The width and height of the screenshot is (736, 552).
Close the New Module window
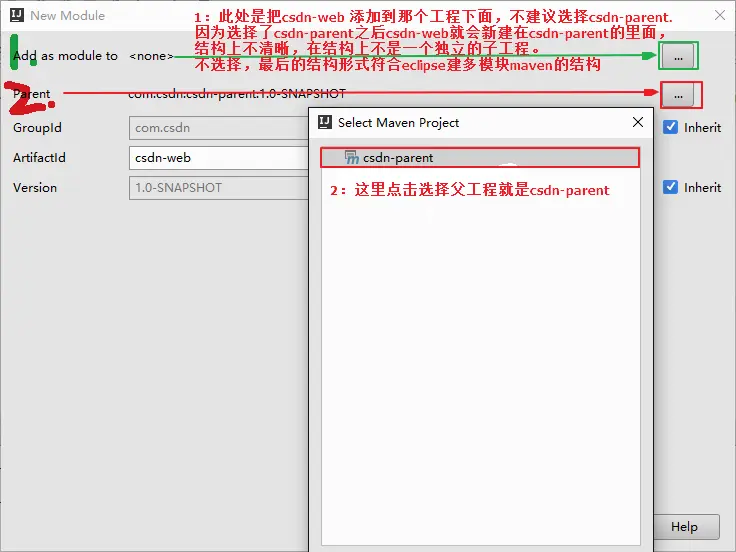[720, 15]
